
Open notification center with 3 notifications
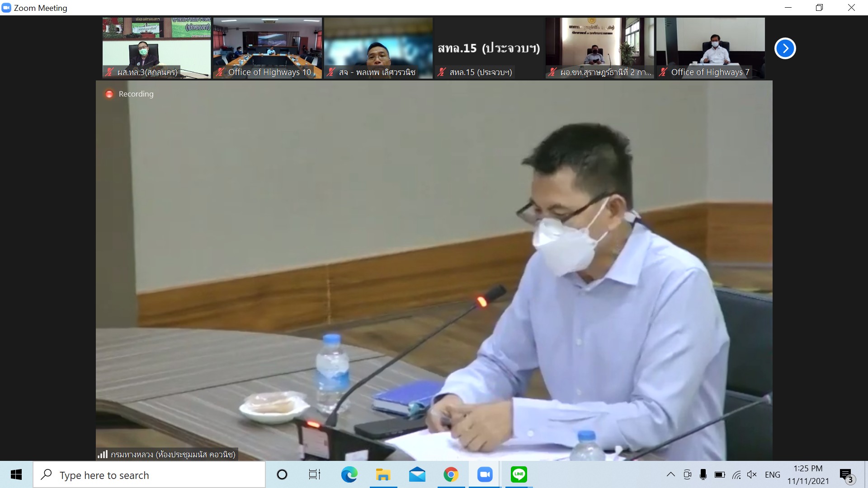click(x=846, y=475)
